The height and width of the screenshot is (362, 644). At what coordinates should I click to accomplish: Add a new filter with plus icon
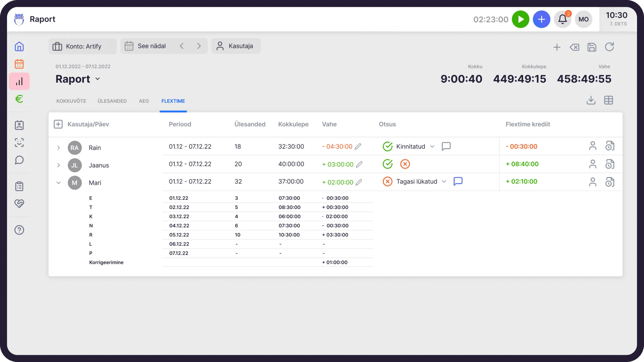coord(557,47)
